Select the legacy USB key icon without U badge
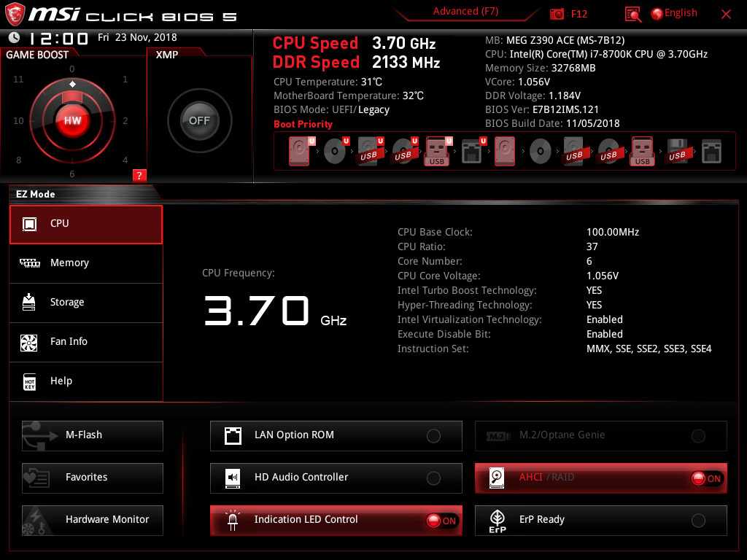The height and width of the screenshot is (560, 747). tap(642, 151)
